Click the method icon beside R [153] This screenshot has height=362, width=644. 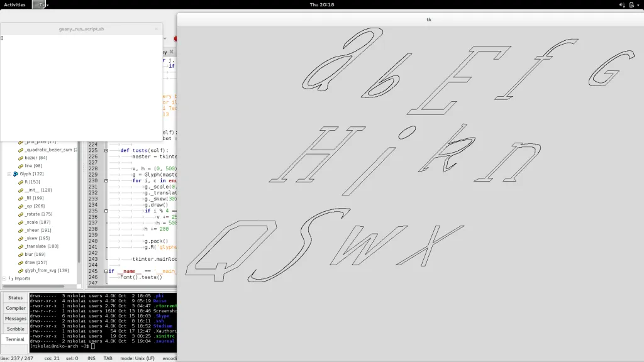pyautogui.click(x=21, y=182)
